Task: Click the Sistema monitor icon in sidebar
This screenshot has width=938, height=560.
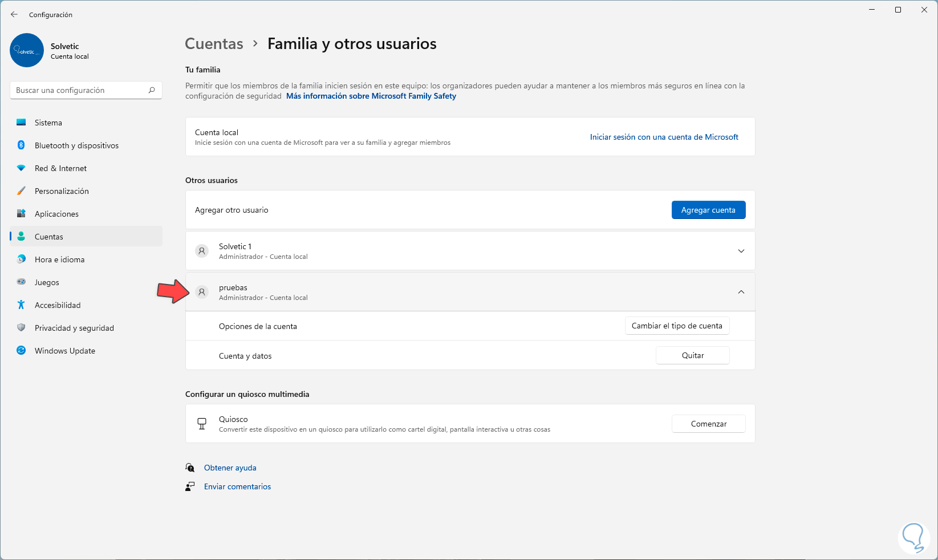Action: pyautogui.click(x=21, y=123)
